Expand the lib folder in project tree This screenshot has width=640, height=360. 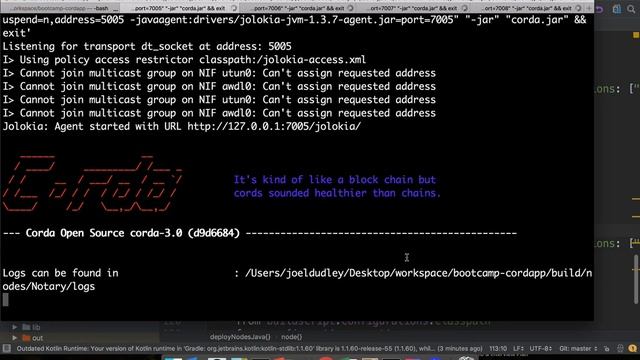point(15,327)
